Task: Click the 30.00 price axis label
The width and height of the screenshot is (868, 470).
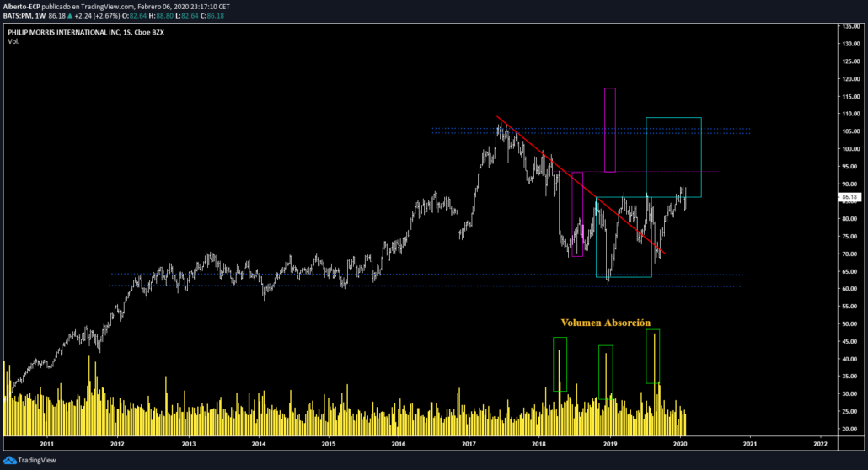Action: click(x=851, y=394)
